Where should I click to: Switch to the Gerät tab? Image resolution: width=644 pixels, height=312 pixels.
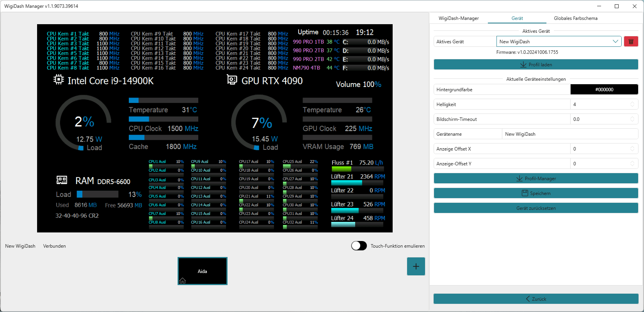coord(517,18)
